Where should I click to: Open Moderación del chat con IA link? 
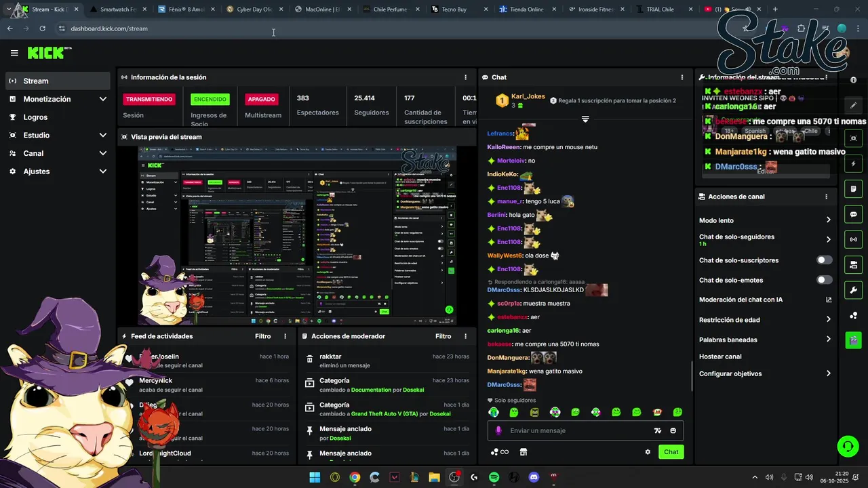click(765, 300)
